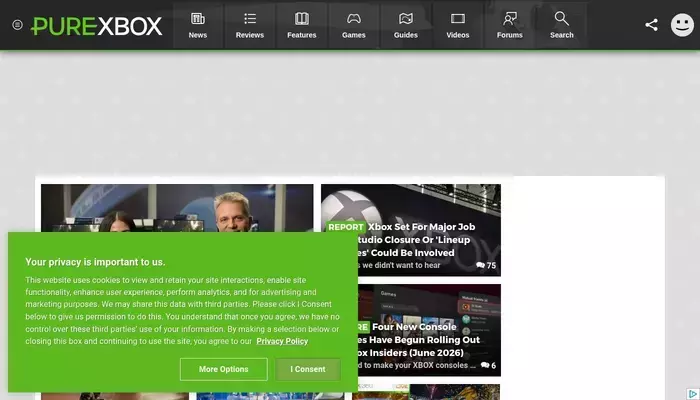Screen dimensions: 700x400
Task: Open the smiley user profile avatar
Action: coord(682,25)
